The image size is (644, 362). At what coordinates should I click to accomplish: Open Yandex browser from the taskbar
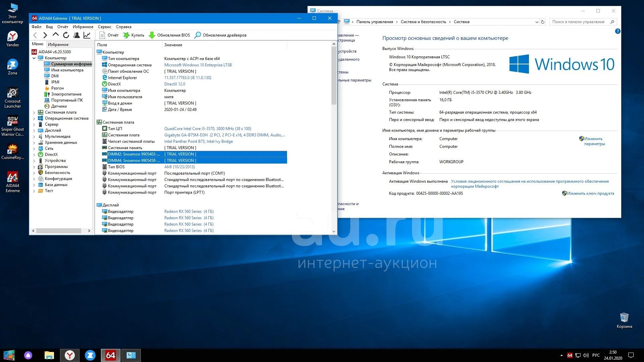(70, 355)
